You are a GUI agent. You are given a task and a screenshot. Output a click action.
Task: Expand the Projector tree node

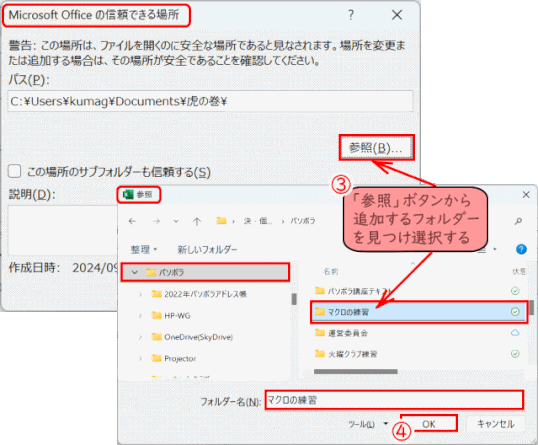[140, 358]
